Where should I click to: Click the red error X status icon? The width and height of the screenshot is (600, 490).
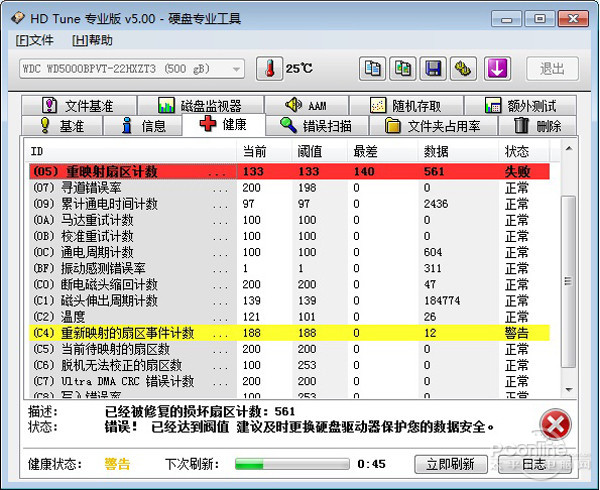[x=554, y=420]
